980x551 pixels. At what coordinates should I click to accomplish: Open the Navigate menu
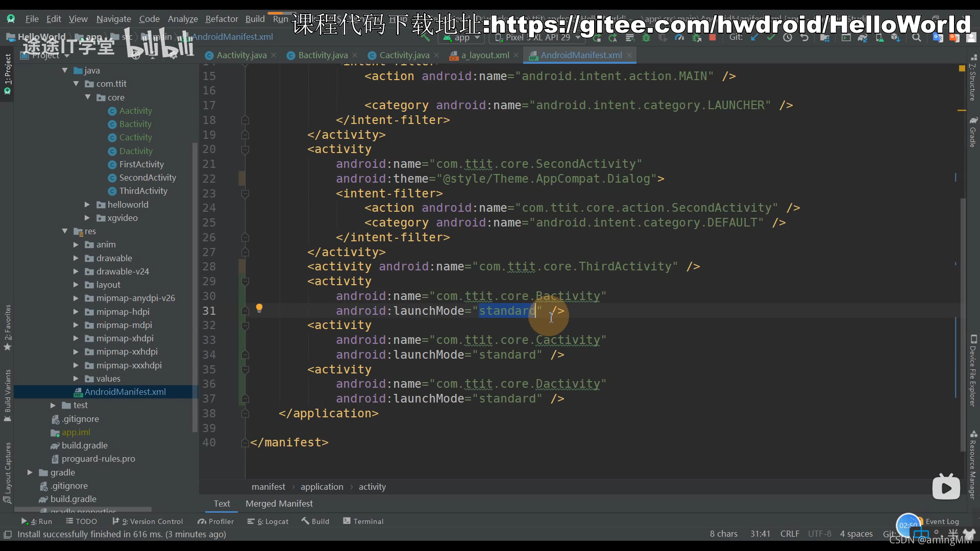[x=113, y=19]
